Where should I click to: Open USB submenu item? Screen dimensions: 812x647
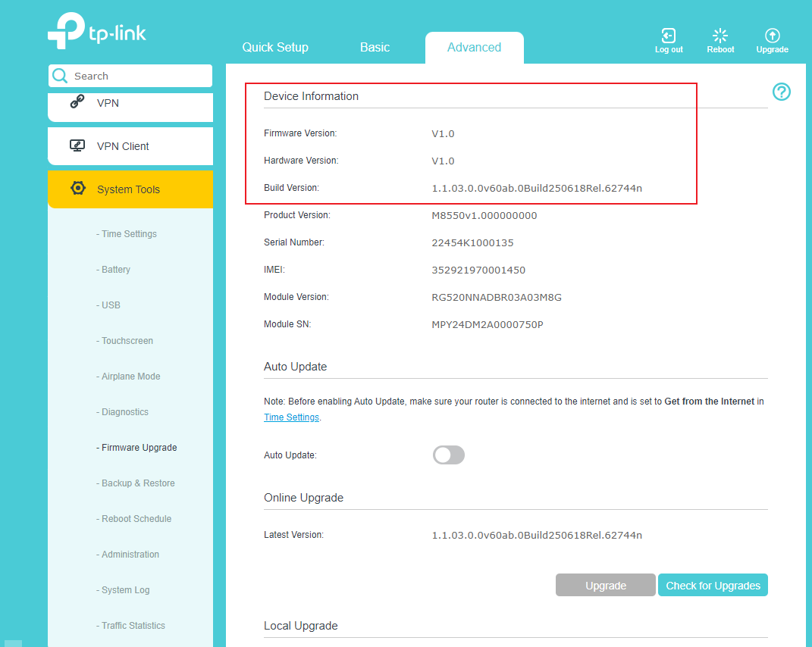pos(108,305)
